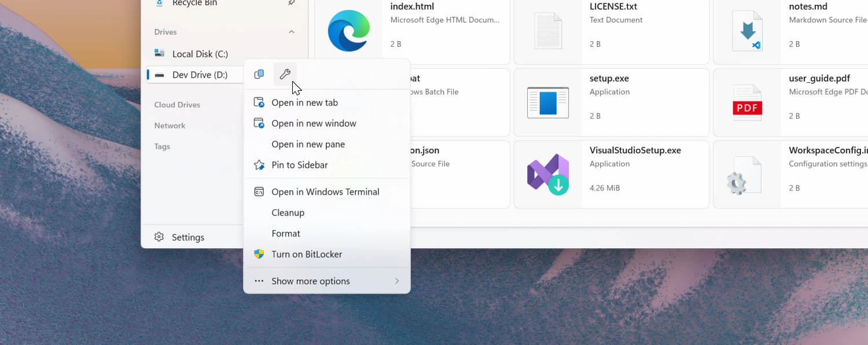This screenshot has width=868, height=345.
Task: Click the pin icon next to Recycle Bin
Action: [x=292, y=2]
